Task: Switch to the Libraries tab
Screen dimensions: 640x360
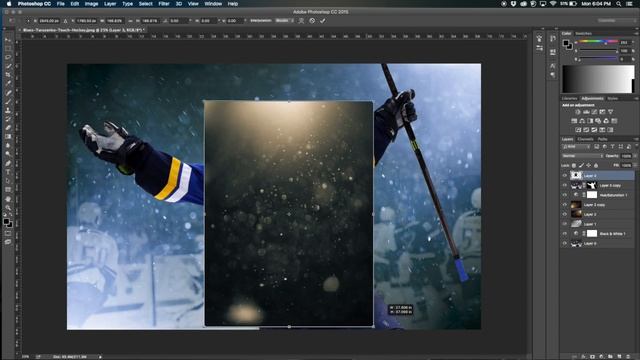Action: [x=569, y=98]
